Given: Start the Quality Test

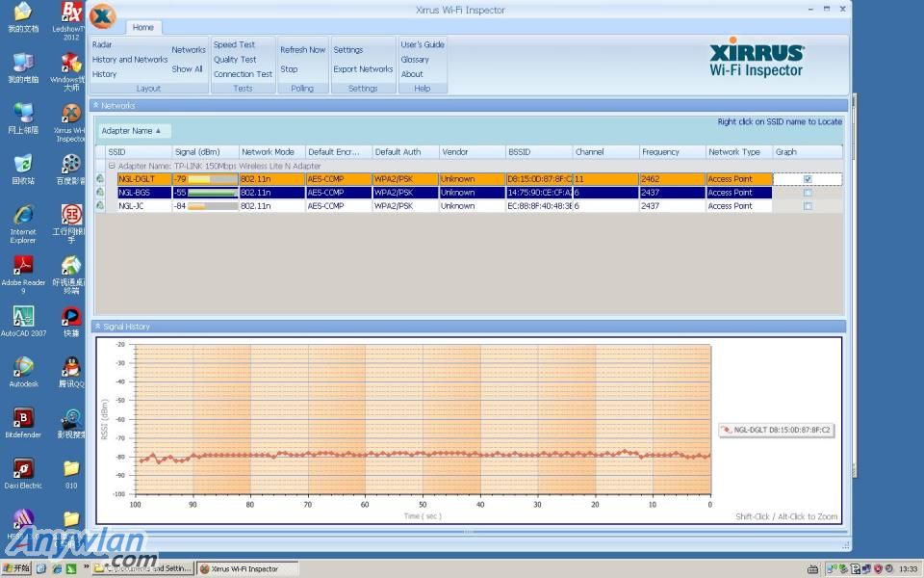Looking at the screenshot, I should click(235, 60).
